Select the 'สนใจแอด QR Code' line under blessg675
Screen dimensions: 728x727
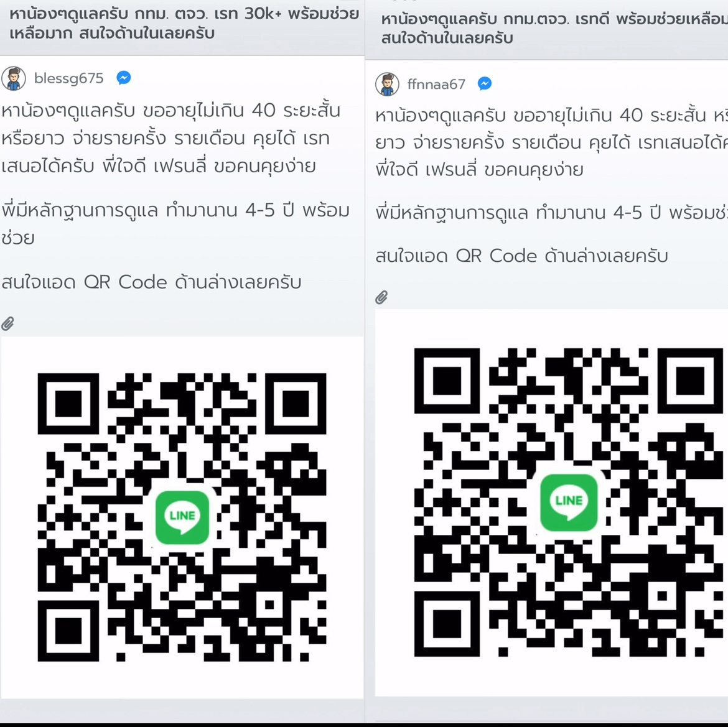(x=151, y=282)
